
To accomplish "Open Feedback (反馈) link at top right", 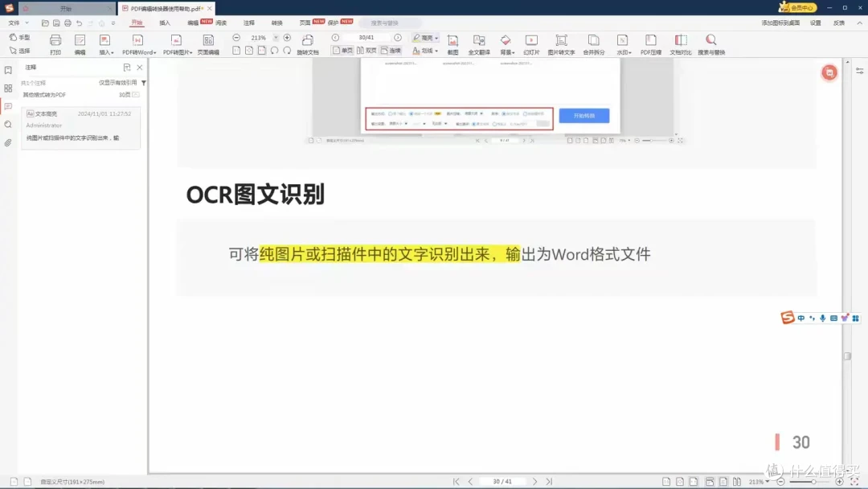I will coord(839,23).
